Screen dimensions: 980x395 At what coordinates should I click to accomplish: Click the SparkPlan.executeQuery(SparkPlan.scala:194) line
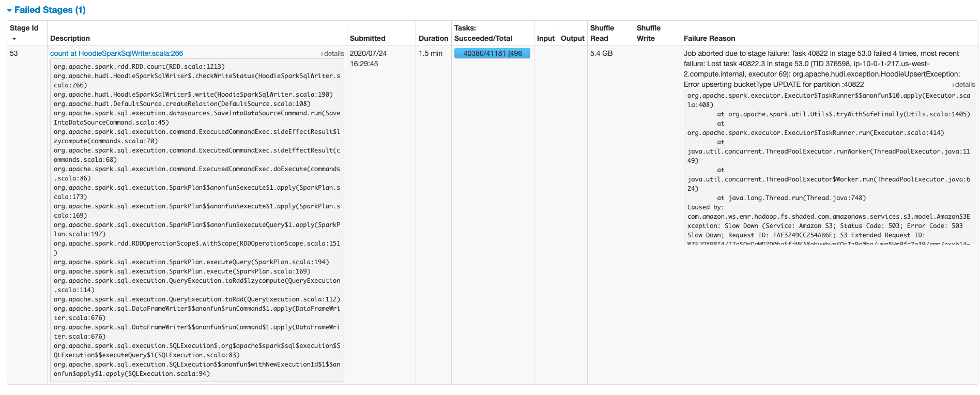(191, 262)
